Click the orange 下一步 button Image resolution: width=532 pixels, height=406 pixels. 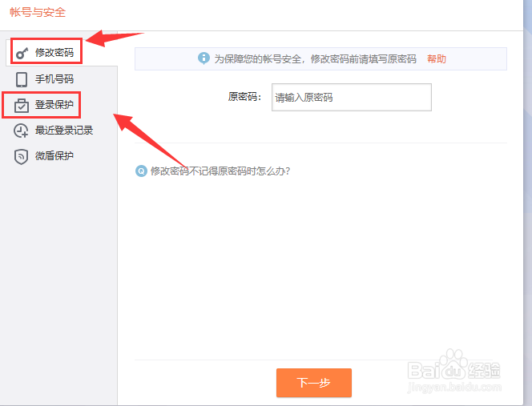coord(314,383)
